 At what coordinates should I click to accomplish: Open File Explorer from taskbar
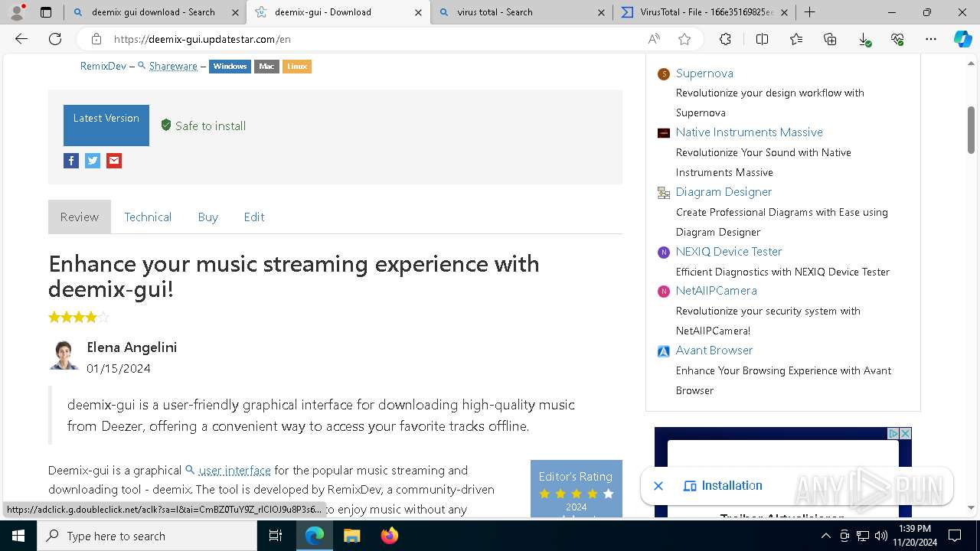click(x=351, y=536)
